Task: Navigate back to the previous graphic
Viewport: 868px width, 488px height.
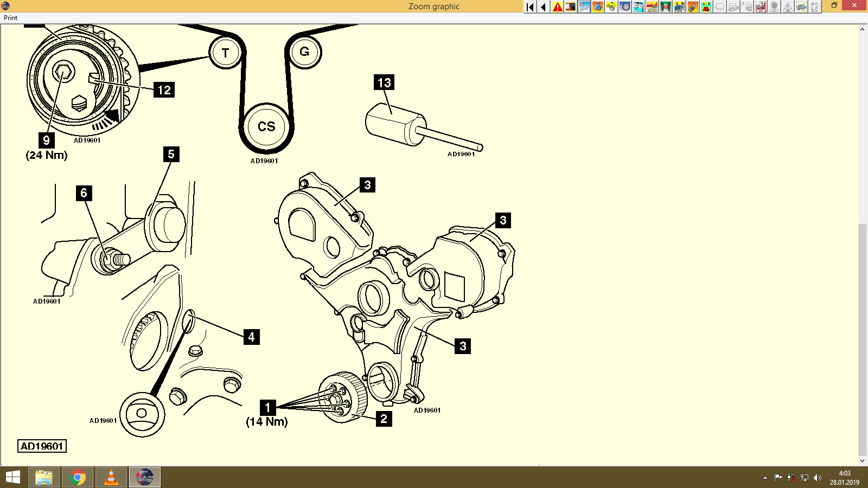Action: [x=543, y=7]
